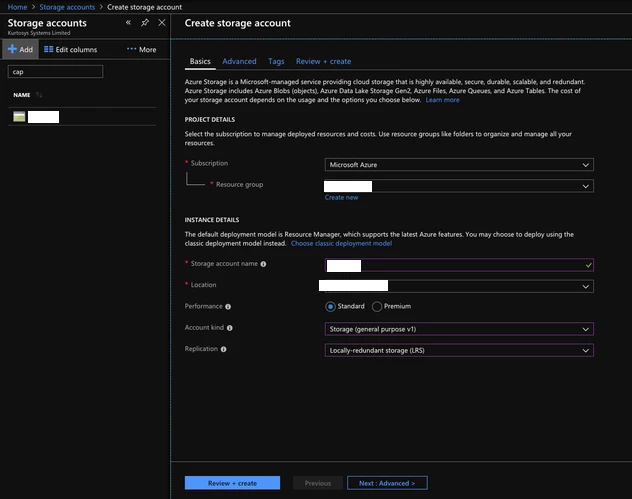Open the Resource group dropdown
Screen dimensions: 632x499
pyautogui.click(x=459, y=186)
